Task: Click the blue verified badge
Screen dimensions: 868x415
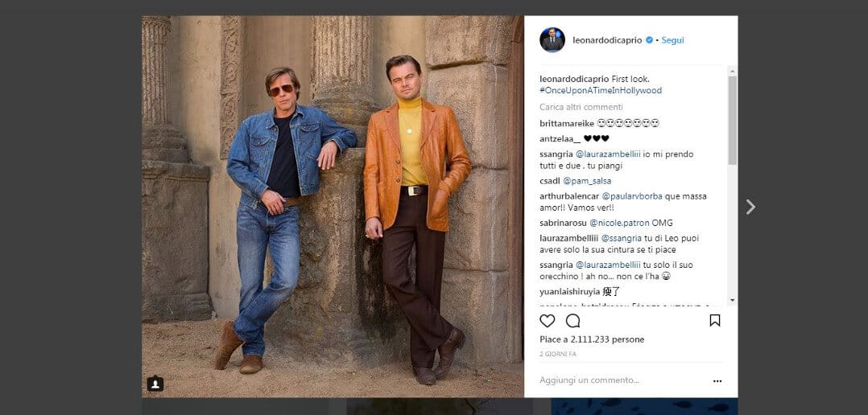Action: [x=648, y=40]
